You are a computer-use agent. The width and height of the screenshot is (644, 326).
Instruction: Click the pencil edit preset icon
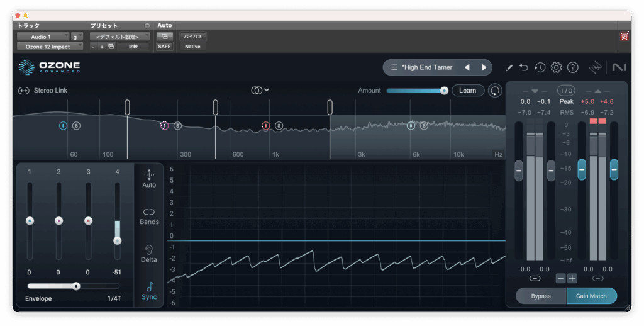(x=509, y=67)
